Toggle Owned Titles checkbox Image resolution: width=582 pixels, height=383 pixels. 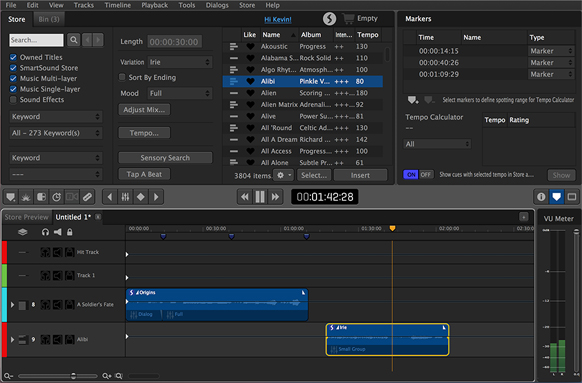pos(13,57)
